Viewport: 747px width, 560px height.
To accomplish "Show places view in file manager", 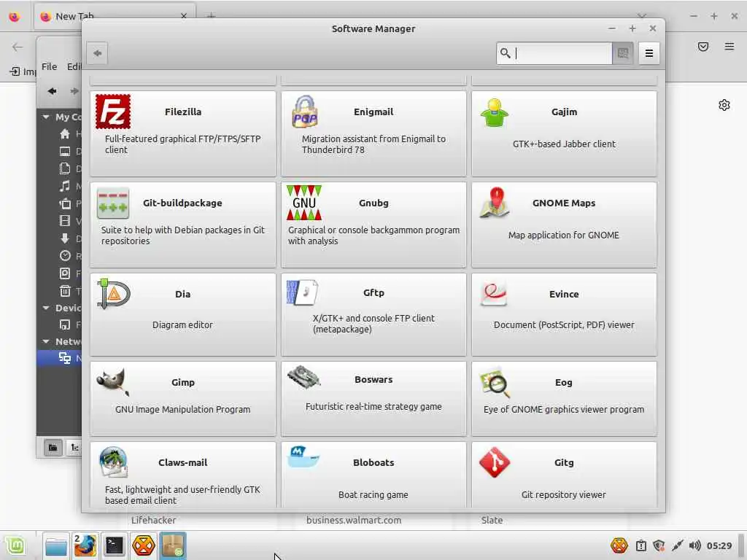I will 53,448.
